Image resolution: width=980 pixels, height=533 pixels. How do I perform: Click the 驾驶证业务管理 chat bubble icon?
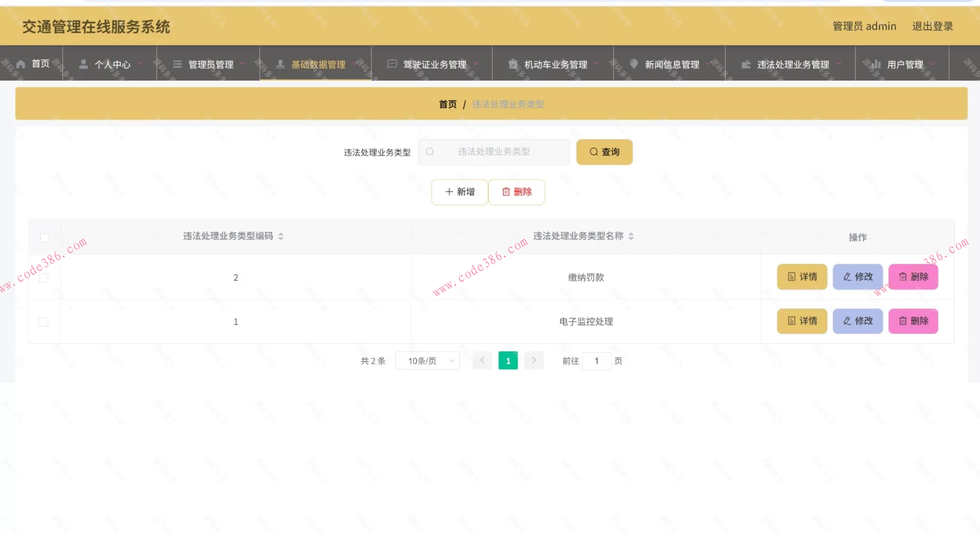[x=391, y=64]
